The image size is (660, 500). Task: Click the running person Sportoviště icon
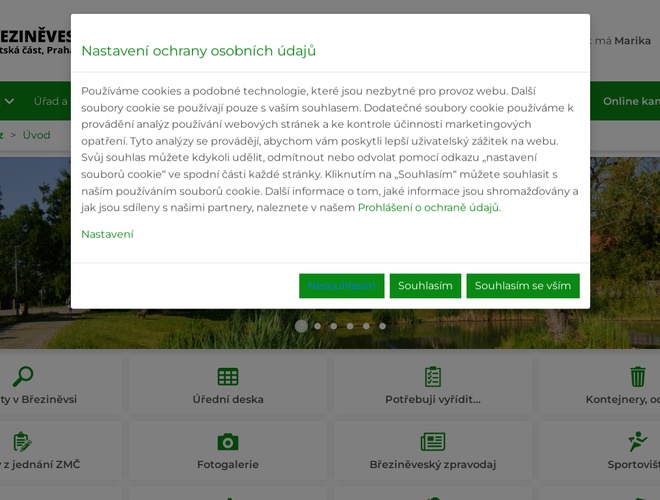point(637,442)
